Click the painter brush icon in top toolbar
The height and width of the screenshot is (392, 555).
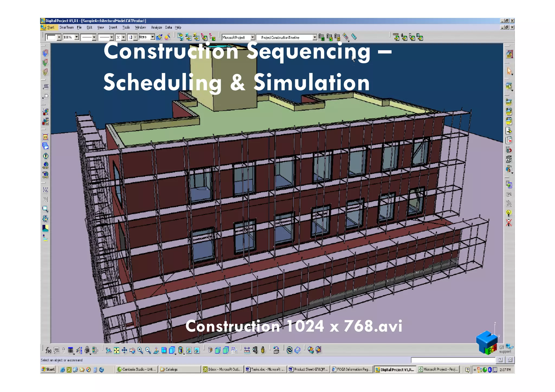click(x=159, y=37)
